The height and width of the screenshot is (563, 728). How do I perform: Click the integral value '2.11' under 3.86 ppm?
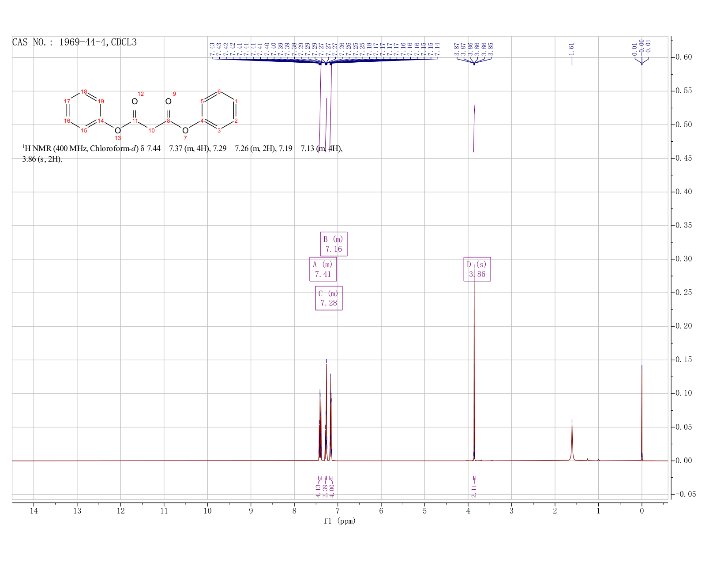pyautogui.click(x=474, y=490)
